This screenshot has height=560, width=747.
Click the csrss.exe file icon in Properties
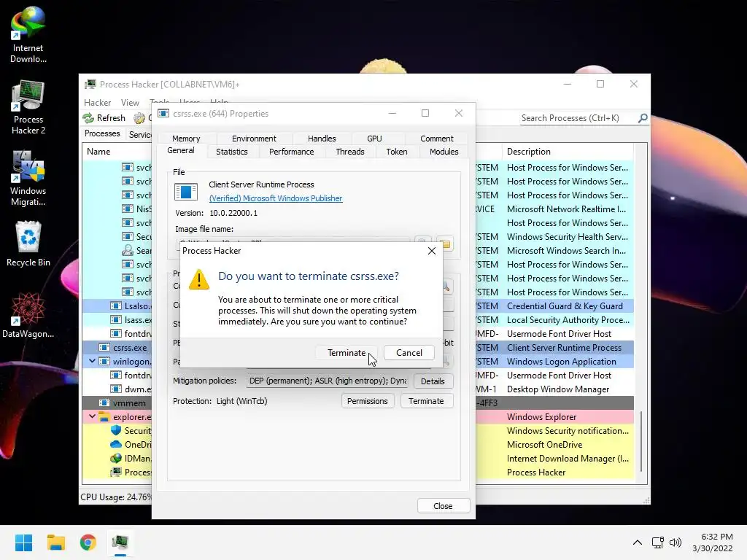point(186,192)
